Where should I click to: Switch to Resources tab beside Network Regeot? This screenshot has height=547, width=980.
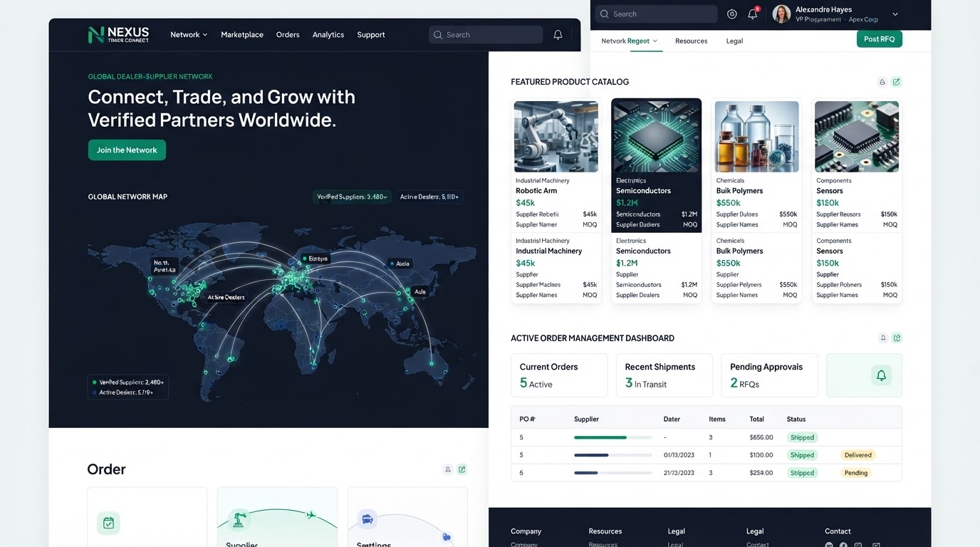point(692,41)
